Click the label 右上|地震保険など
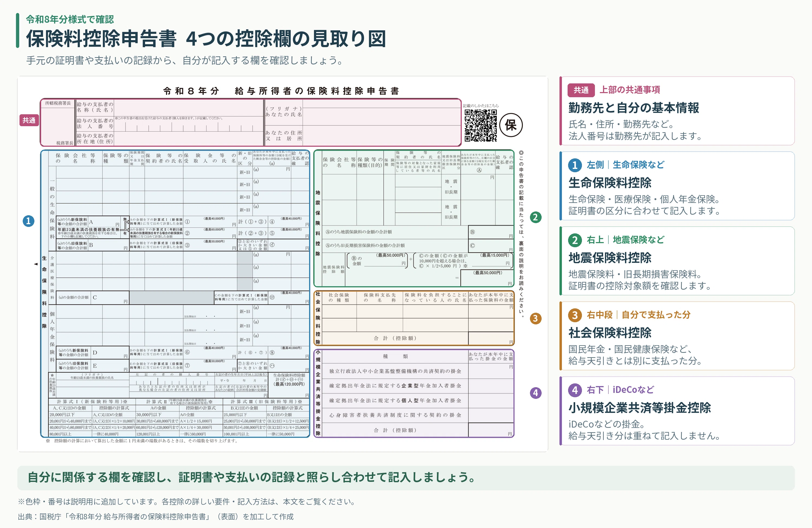 [x=626, y=240]
